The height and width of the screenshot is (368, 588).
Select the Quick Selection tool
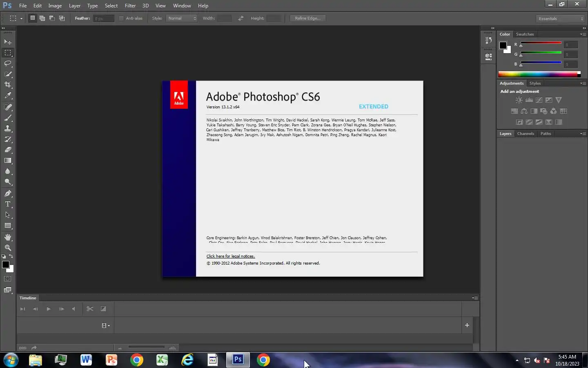[8, 74]
